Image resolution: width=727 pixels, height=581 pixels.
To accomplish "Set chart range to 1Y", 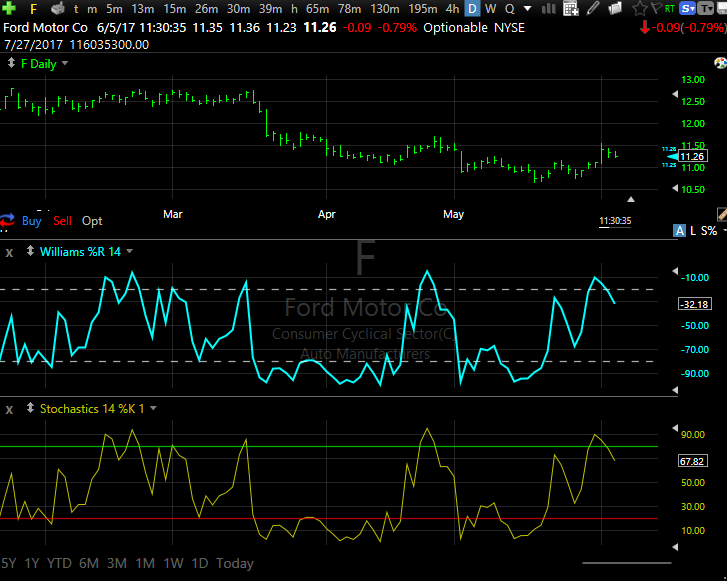I will [32, 563].
